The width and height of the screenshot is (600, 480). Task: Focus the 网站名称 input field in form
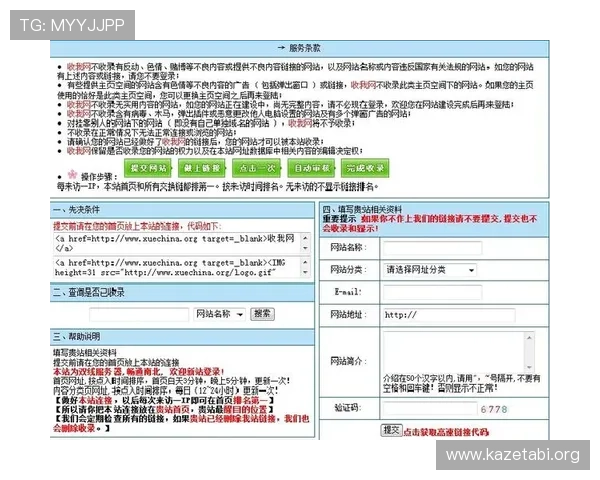pos(433,248)
